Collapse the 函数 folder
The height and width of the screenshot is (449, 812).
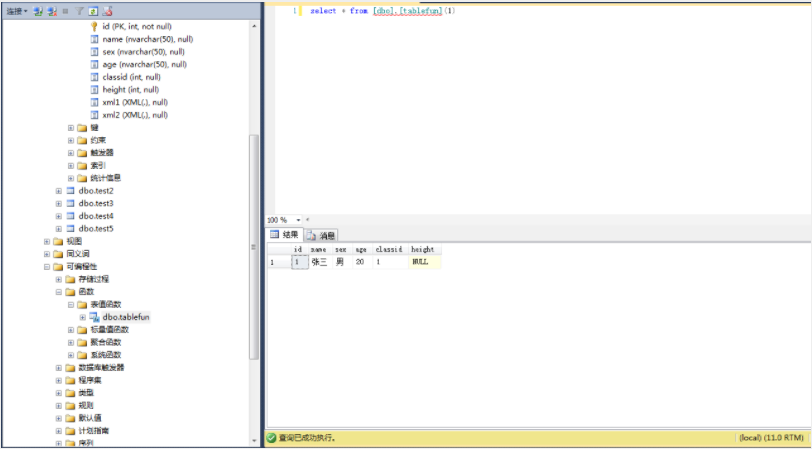tap(59, 292)
